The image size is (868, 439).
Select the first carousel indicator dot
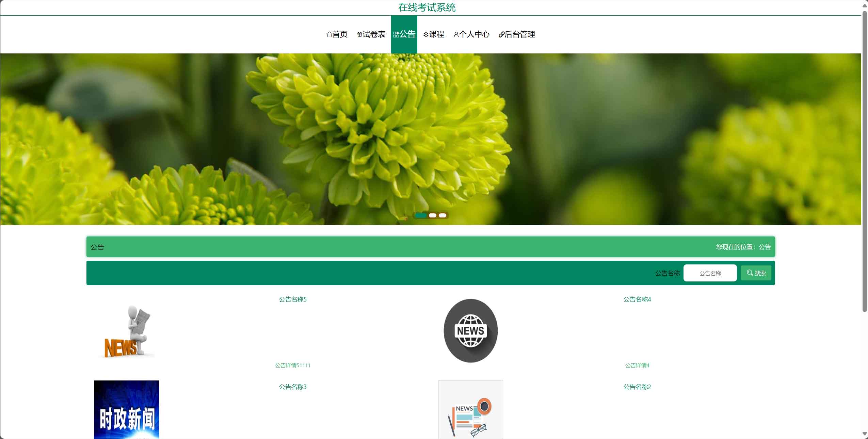[421, 215]
